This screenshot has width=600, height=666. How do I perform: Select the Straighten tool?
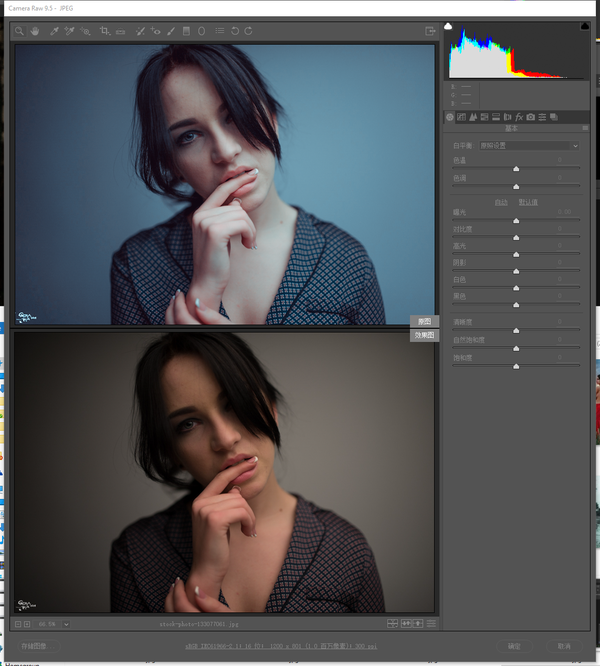coord(121,31)
